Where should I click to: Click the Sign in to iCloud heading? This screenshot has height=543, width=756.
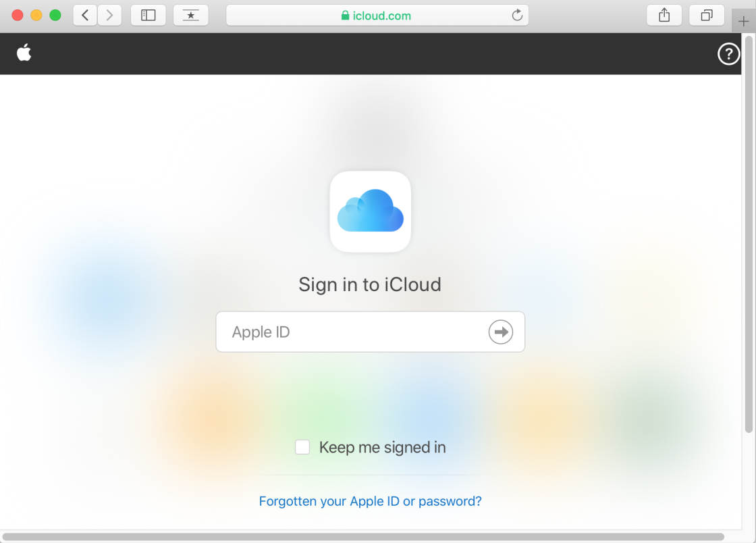point(370,284)
